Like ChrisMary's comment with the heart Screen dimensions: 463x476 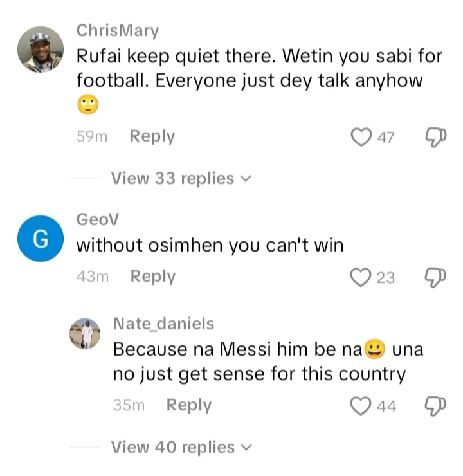click(x=361, y=137)
